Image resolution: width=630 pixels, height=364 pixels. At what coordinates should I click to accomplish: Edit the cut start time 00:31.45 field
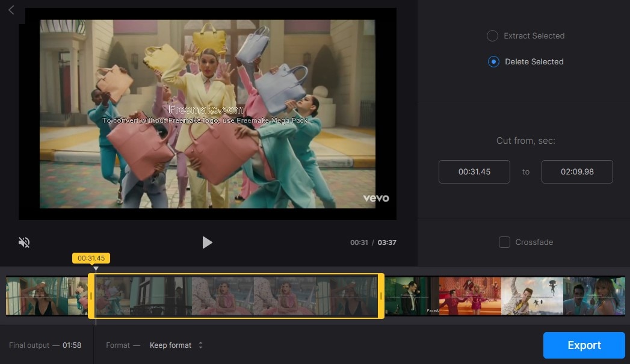[x=474, y=171]
